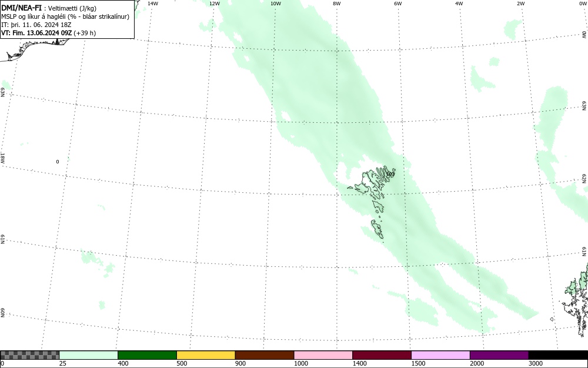Click the "6W" longitude label
Screen dimensions: 588x368
pos(398,4)
